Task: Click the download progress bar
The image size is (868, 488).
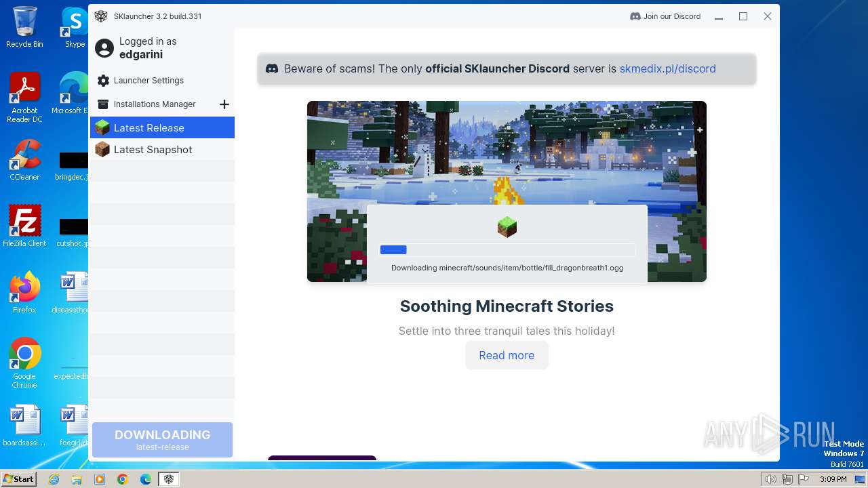Action: coord(507,249)
